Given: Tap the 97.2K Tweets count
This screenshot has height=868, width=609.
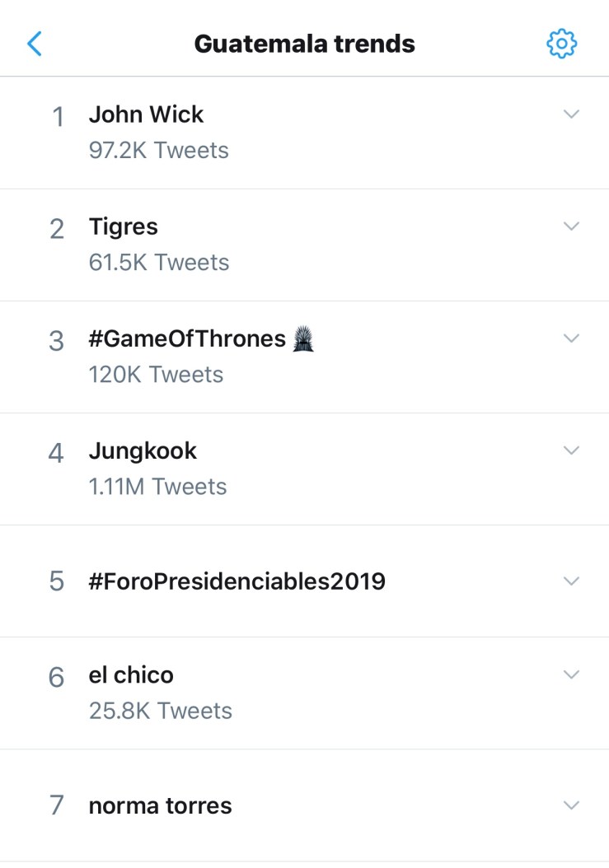Looking at the screenshot, I should click(158, 151).
